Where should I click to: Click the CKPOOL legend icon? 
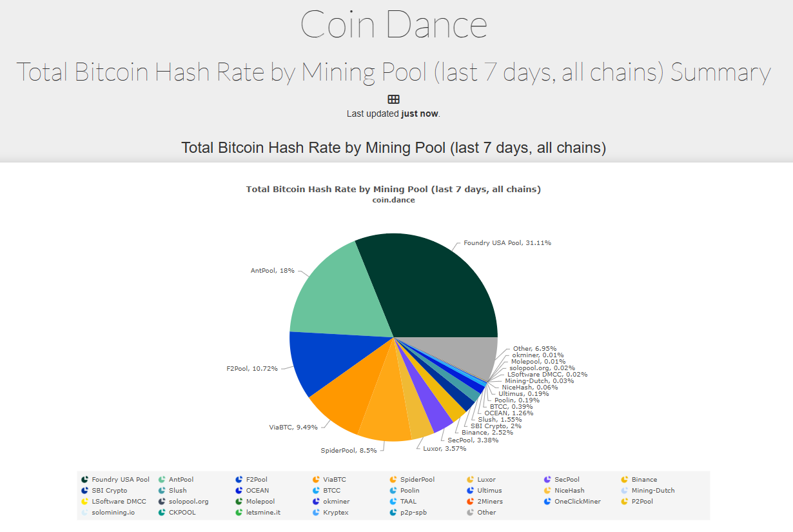pos(161,512)
